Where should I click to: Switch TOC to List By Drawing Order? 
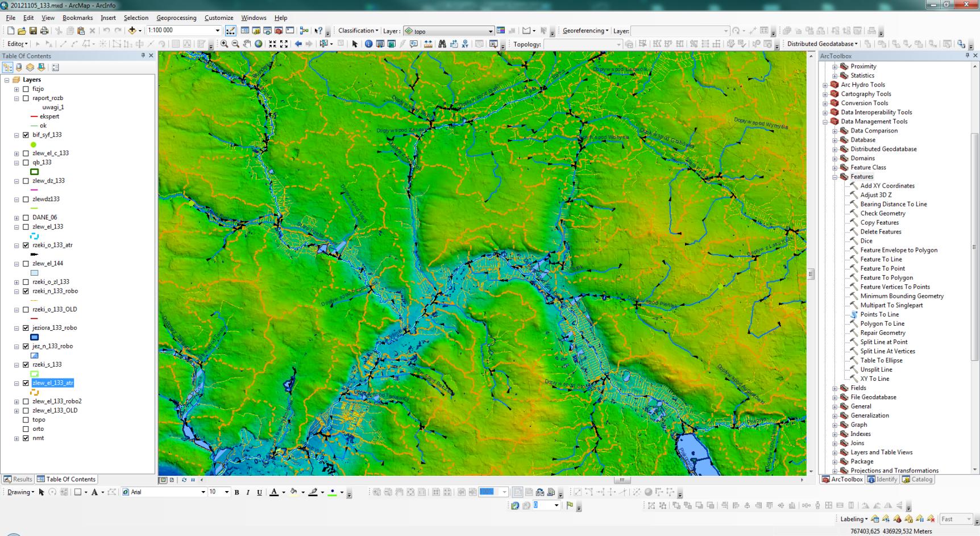pyautogui.click(x=8, y=67)
